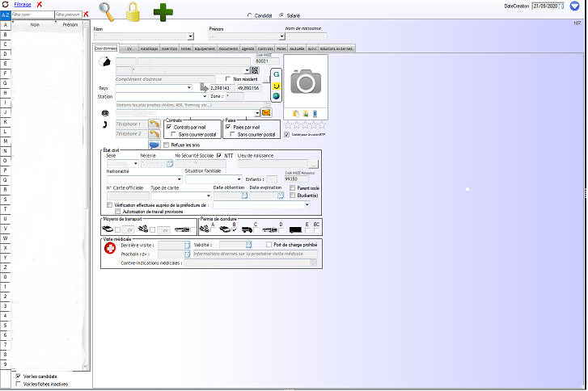This screenshot has height=391, width=588.
Task: Click the green plus add icon
Action: coord(163,11)
